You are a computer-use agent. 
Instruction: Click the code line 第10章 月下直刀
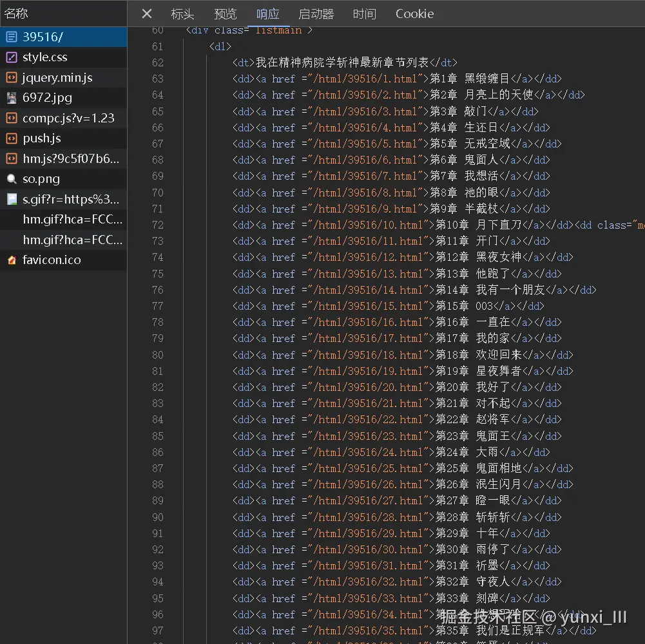(439, 225)
